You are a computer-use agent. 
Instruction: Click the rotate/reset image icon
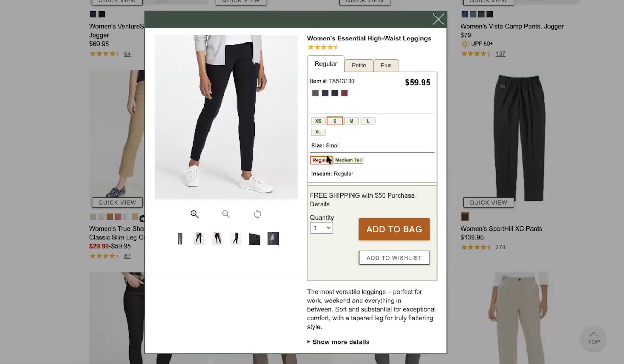click(x=257, y=214)
